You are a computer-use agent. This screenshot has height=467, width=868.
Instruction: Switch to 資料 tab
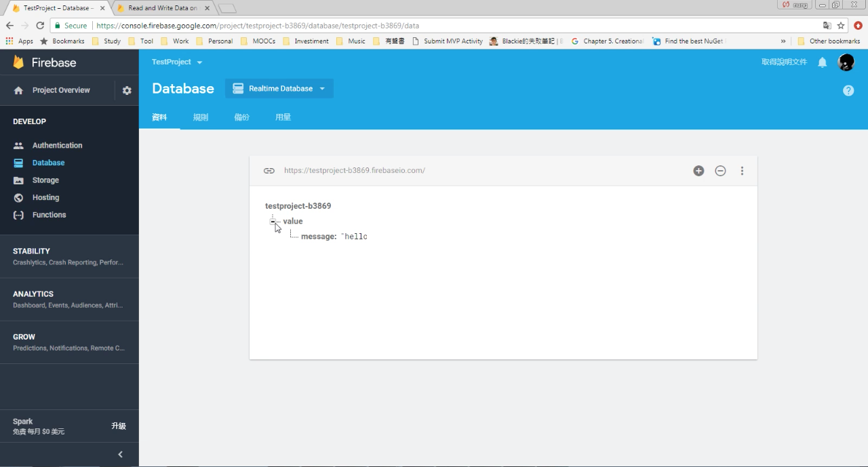[x=159, y=117]
